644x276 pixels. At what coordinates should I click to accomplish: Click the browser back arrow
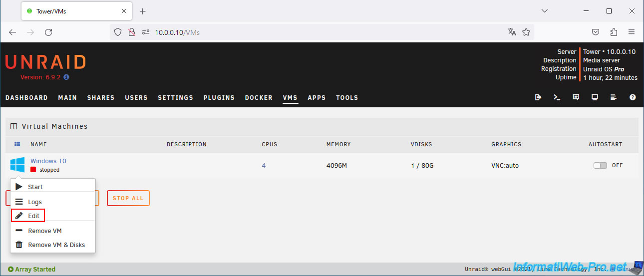[12, 32]
